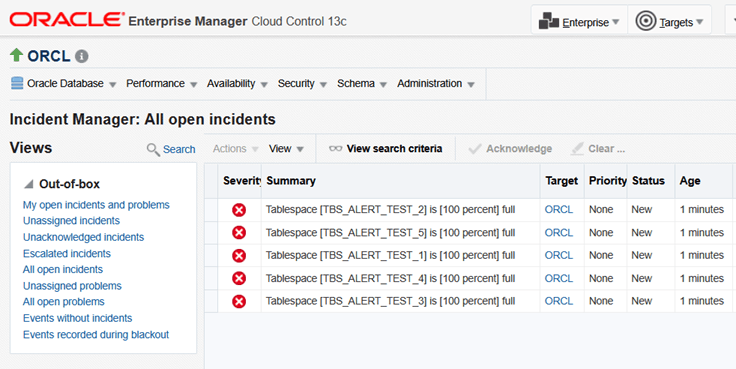The height and width of the screenshot is (369, 736).
Task: Open All open incidents view
Action: (x=63, y=269)
